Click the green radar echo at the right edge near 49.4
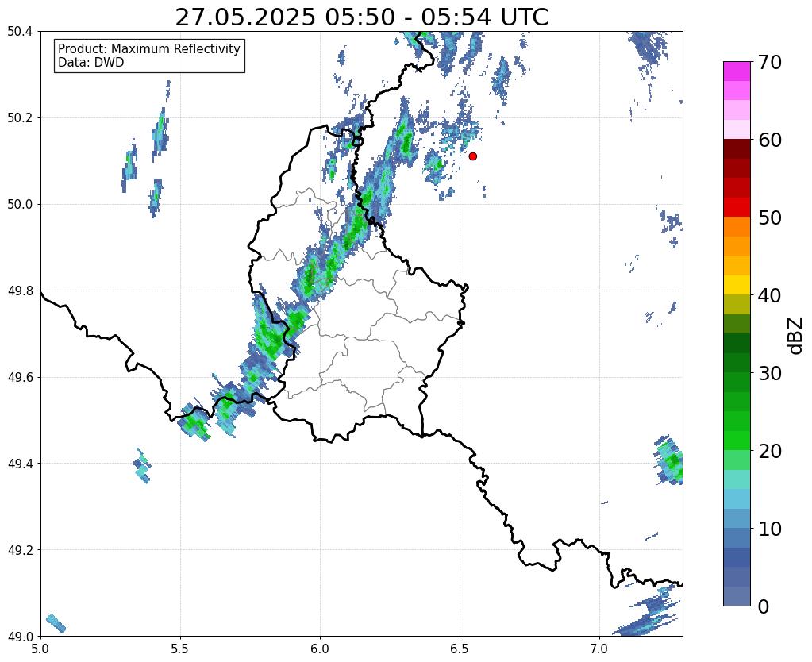812x662 pixels. coord(670,460)
